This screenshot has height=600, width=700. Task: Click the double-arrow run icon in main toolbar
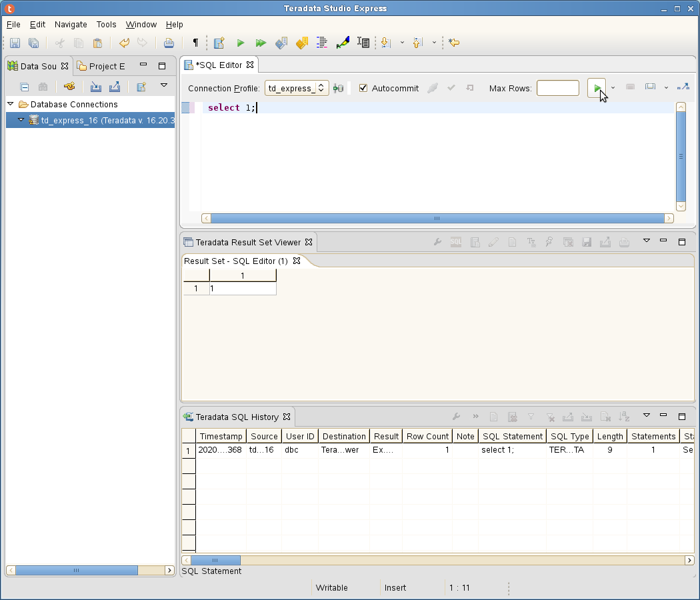[x=261, y=43]
